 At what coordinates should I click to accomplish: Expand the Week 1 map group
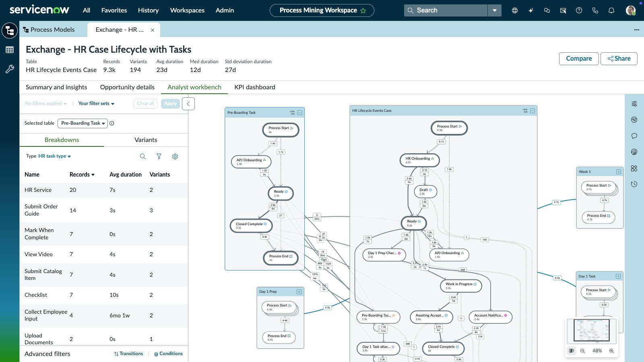pos(619,172)
